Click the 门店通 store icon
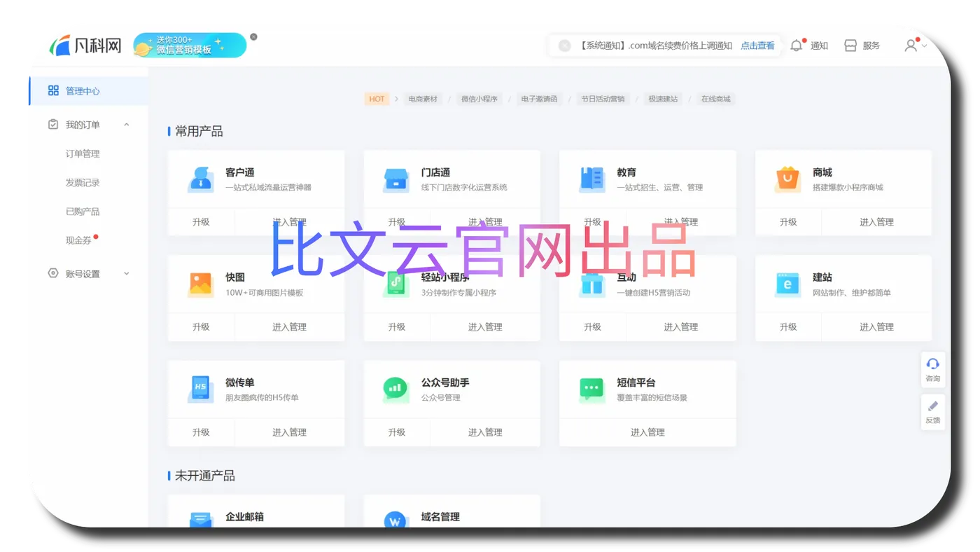This screenshot has width=980, height=552. pos(396,179)
